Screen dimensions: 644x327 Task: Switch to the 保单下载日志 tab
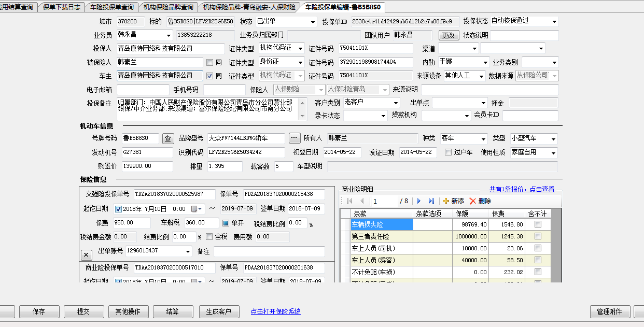pyautogui.click(x=61, y=7)
